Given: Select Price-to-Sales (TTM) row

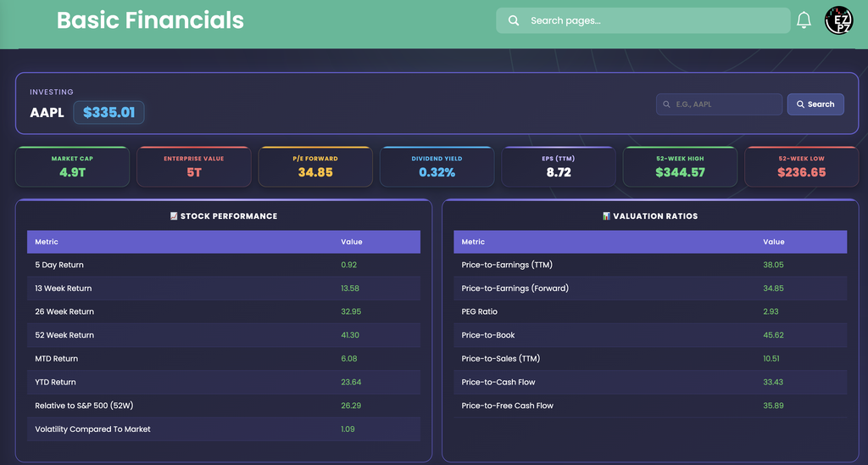Looking at the screenshot, I should click(650, 359).
